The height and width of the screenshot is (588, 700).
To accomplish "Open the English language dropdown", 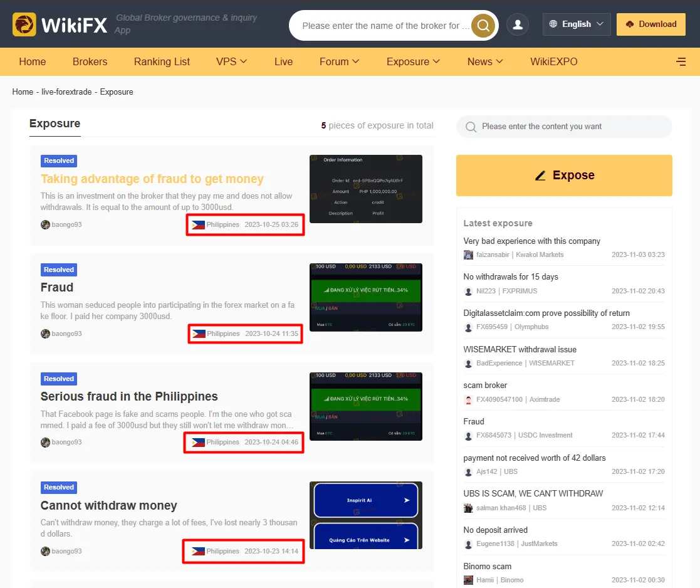I will 577,24.
